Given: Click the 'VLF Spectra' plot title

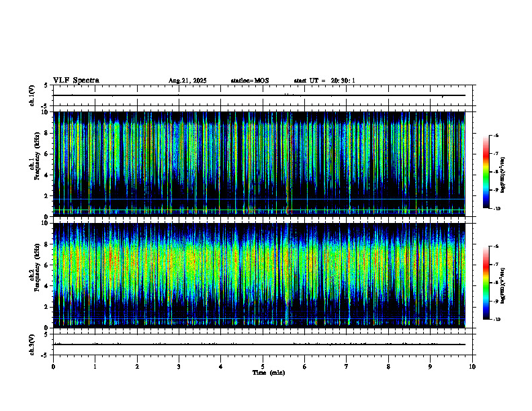Looking at the screenshot, I should click(x=76, y=81).
